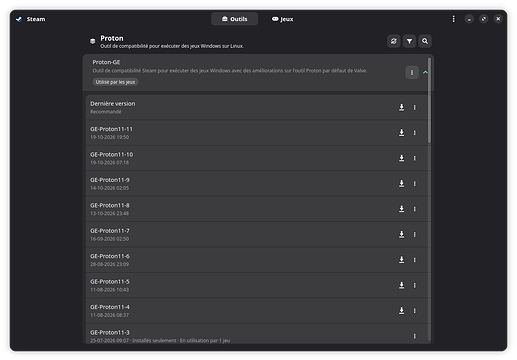The height and width of the screenshot is (360, 517).
Task: Click the 'Recommandé' subtitle text
Action: (106, 112)
